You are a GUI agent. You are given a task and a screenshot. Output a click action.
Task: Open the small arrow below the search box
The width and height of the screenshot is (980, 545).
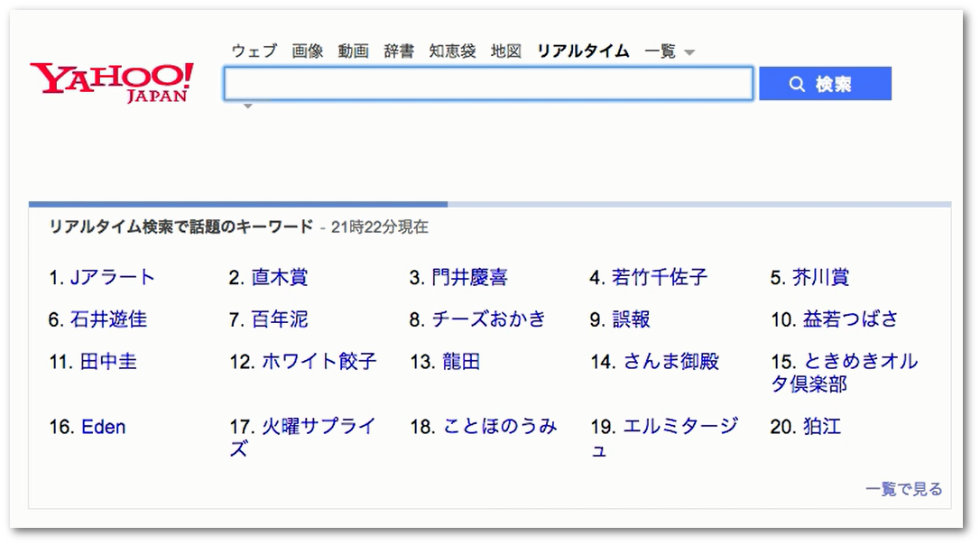[247, 106]
